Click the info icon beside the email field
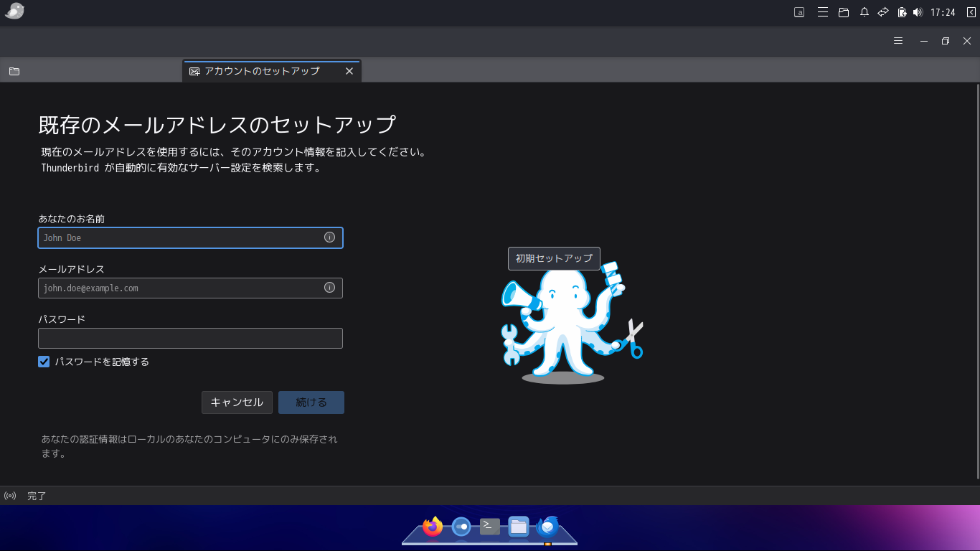The height and width of the screenshot is (551, 980). click(329, 288)
